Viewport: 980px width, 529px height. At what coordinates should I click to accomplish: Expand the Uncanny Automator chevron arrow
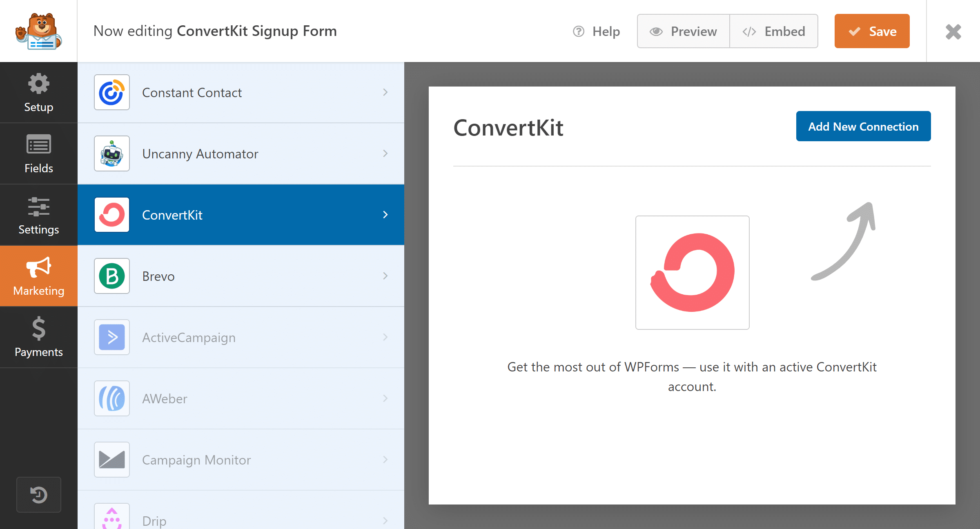(385, 153)
